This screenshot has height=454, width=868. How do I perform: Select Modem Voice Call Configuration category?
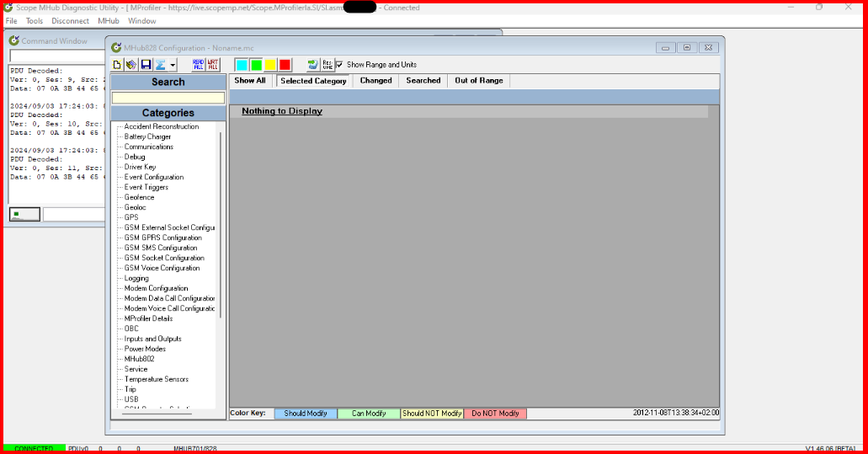pyautogui.click(x=169, y=308)
